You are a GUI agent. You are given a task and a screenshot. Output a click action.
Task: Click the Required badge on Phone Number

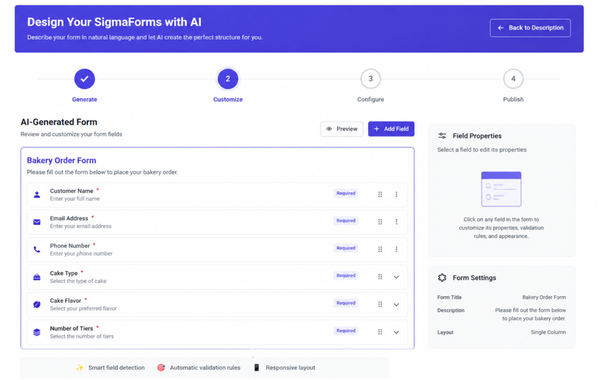(x=346, y=248)
